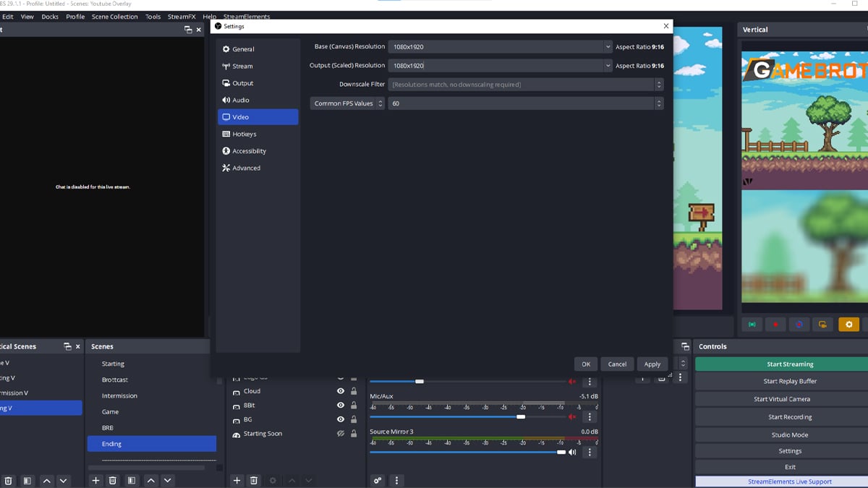Screen dimensions: 868x488
Task: Click StreamElements Live Support
Action: [788, 481]
